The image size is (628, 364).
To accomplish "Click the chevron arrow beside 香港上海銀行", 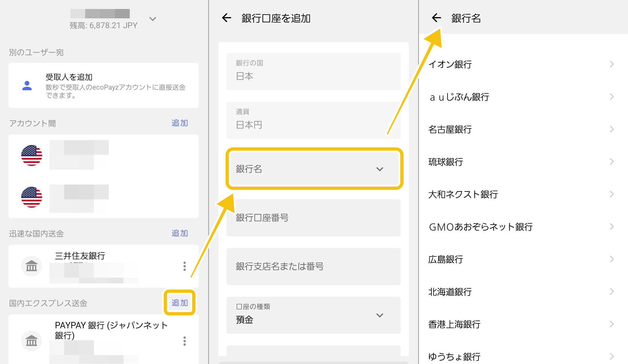I will click(x=612, y=324).
